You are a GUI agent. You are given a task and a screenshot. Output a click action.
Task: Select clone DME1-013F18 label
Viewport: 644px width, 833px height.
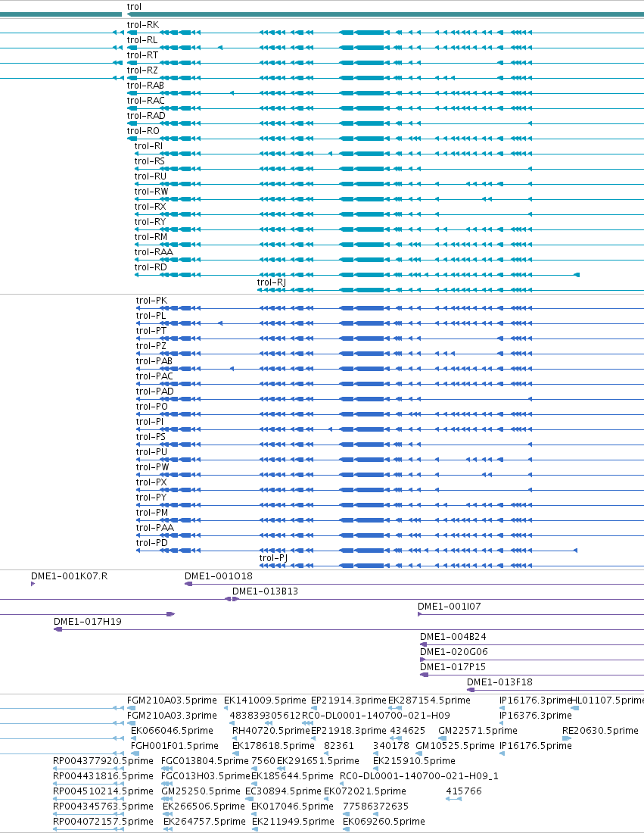[499, 682]
